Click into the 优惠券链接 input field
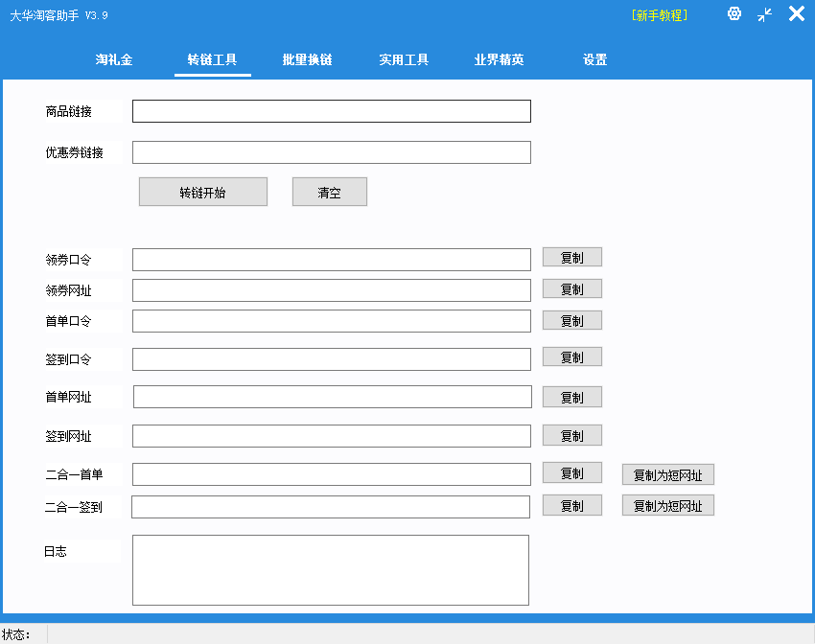Image resolution: width=815 pixels, height=644 pixels. [332, 152]
